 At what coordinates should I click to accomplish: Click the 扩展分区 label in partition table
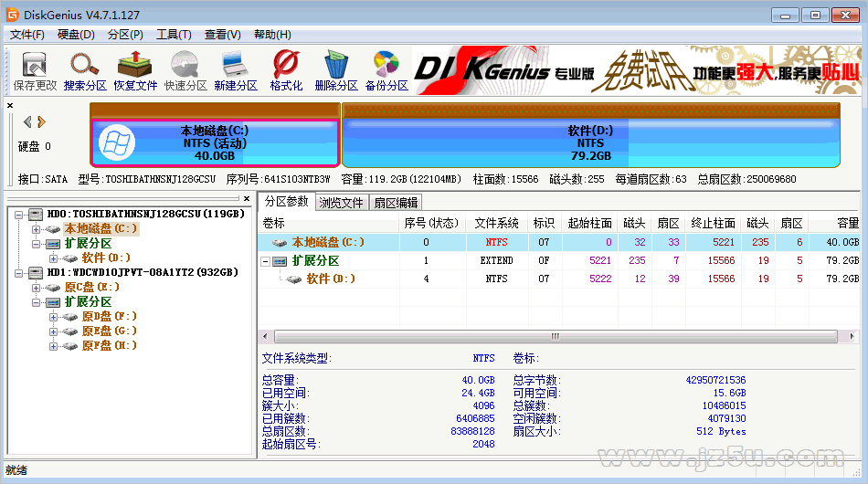point(315,260)
